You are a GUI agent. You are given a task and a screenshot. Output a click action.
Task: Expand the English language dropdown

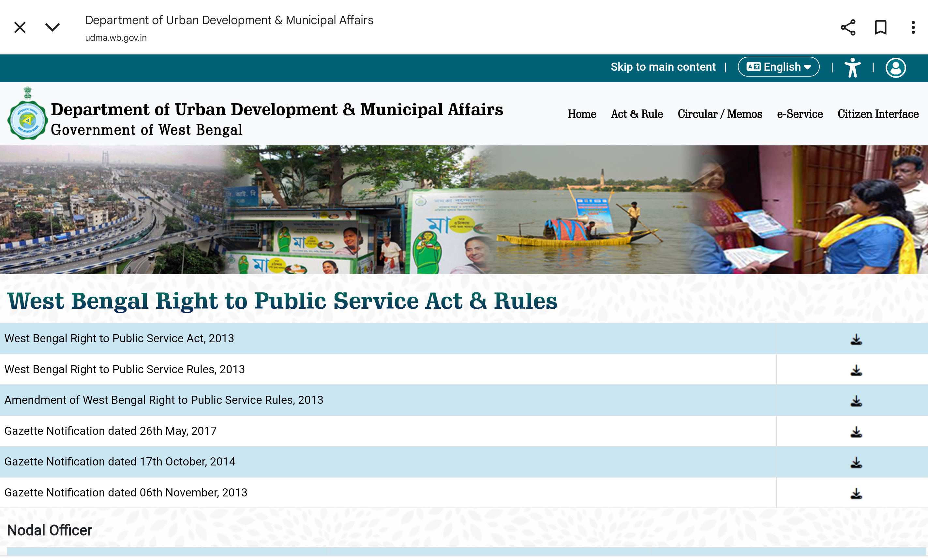coord(778,67)
